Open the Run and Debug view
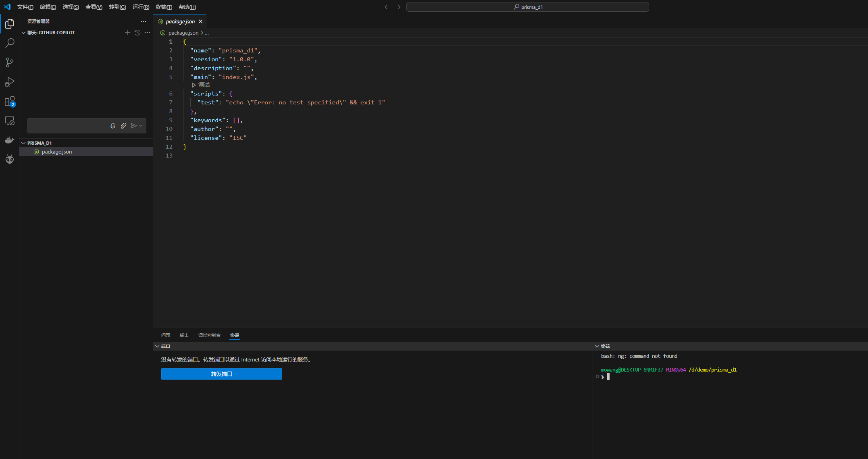The image size is (868, 459). [x=10, y=82]
